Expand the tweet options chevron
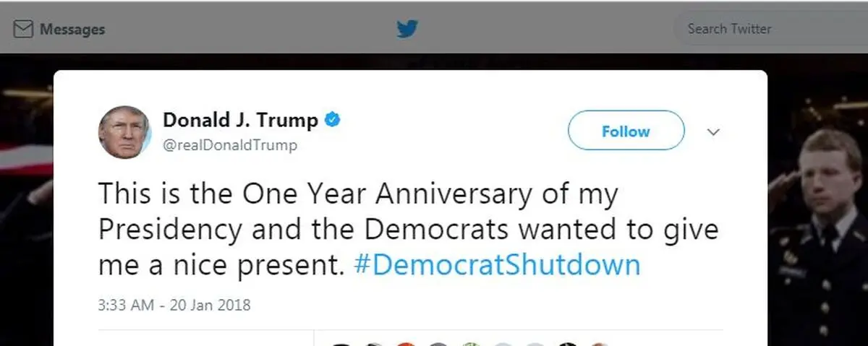Image resolution: width=868 pixels, height=346 pixels. click(713, 132)
